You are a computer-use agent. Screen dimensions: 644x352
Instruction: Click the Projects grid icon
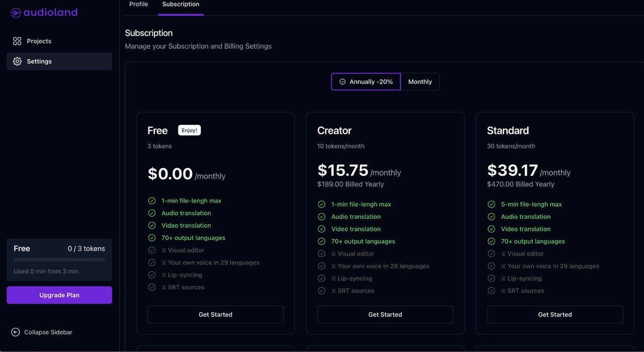pyautogui.click(x=17, y=41)
